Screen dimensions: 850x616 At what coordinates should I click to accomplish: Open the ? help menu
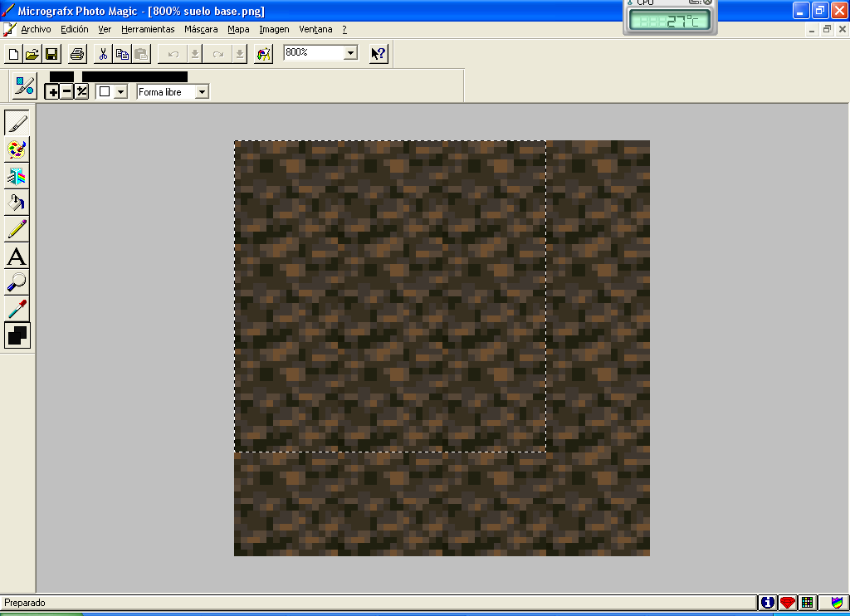point(344,29)
